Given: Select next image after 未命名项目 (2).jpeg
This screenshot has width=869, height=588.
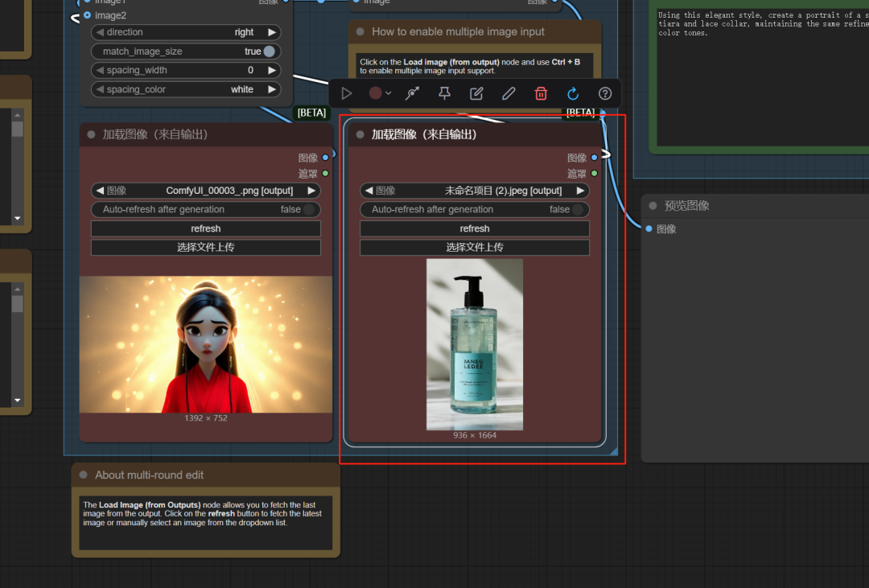Looking at the screenshot, I should 581,191.
